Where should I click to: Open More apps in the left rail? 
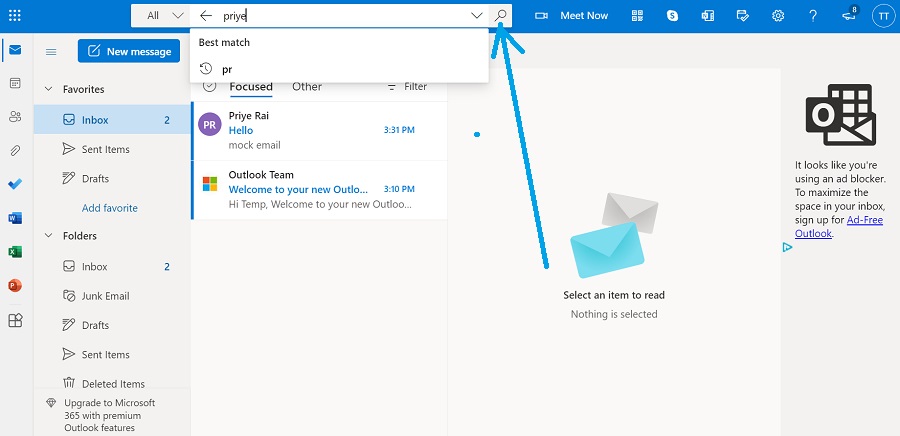pos(15,320)
